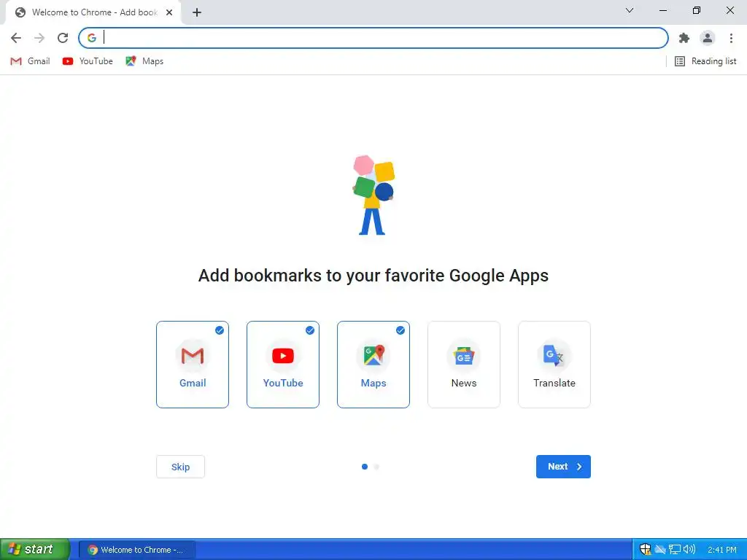Image resolution: width=747 pixels, height=560 pixels.
Task: Expand the tab search chevron
Action: [630, 10]
